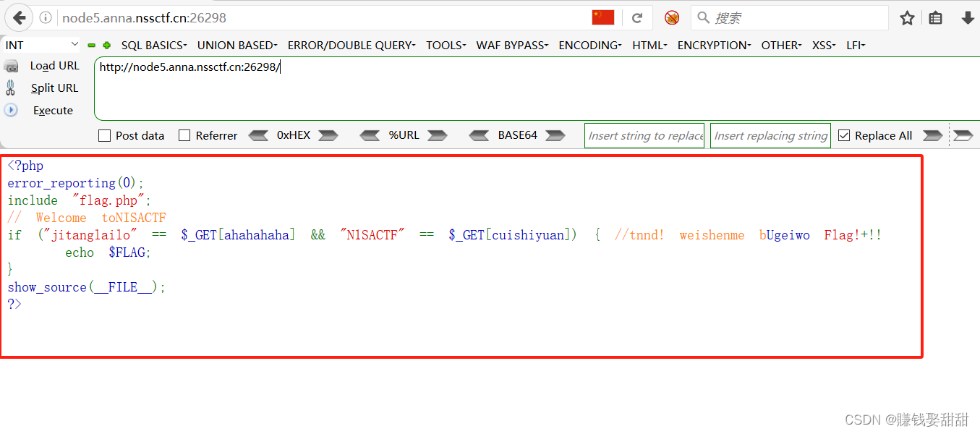
Task: Open the ENCRYPTION menu
Action: (x=714, y=45)
